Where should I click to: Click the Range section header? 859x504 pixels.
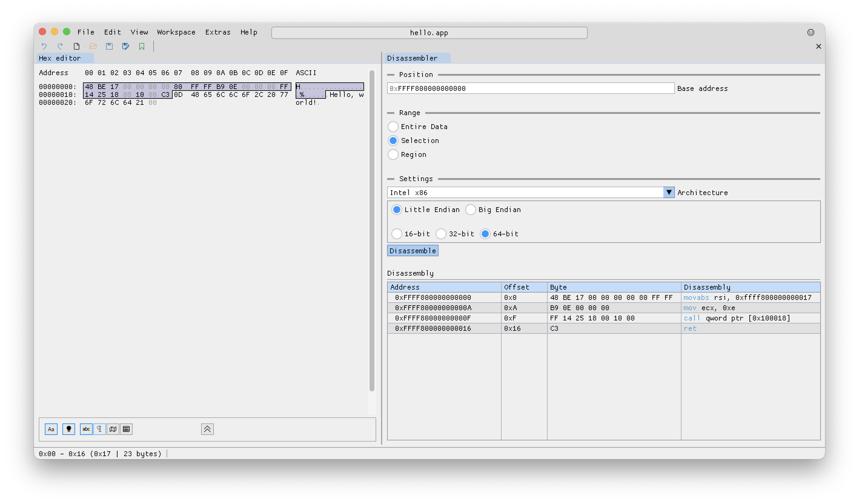410,113
